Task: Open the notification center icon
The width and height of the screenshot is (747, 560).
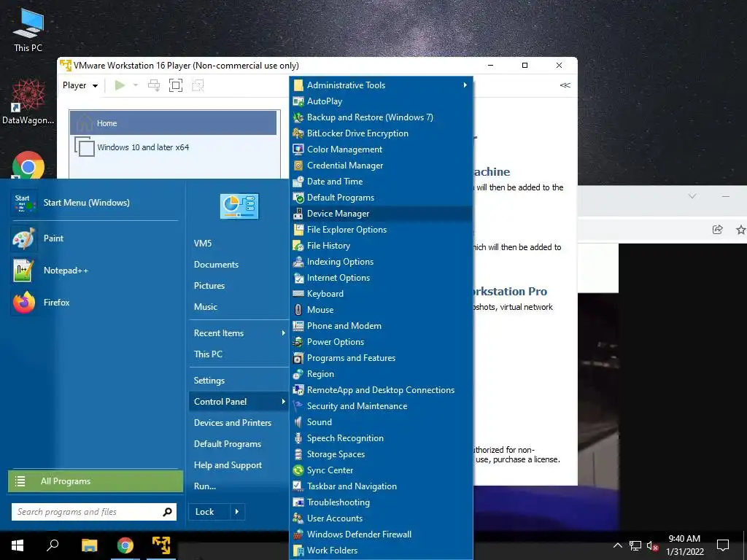Action: [x=723, y=545]
